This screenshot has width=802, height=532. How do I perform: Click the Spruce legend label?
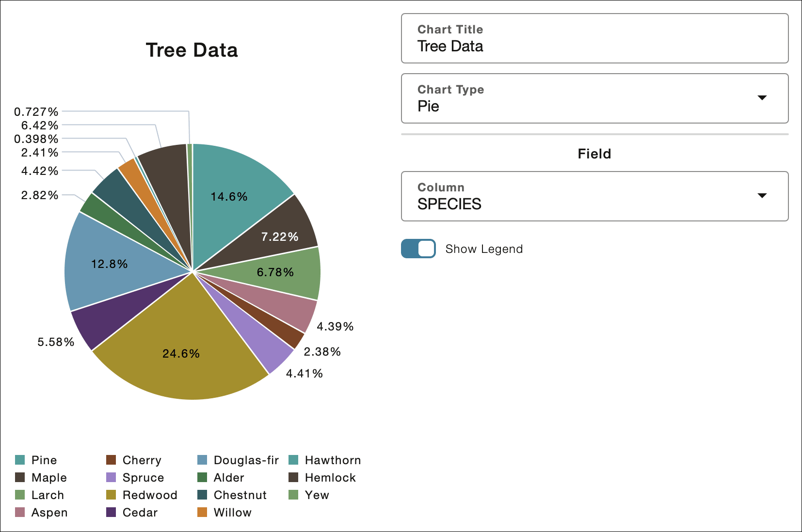click(x=144, y=477)
